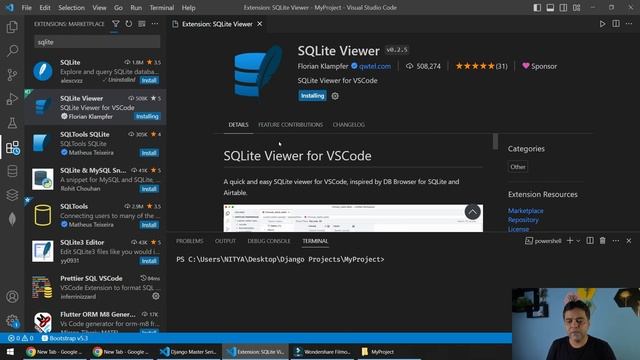The height and width of the screenshot is (360, 640).
Task: Install SQLite & MySQL Snippets extension
Action: (149, 189)
